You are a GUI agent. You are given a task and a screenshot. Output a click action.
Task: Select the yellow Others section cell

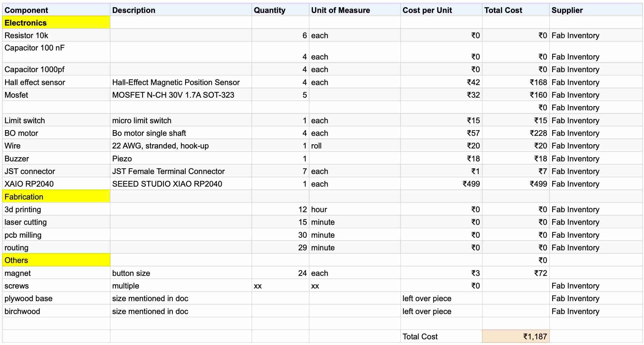(x=56, y=260)
